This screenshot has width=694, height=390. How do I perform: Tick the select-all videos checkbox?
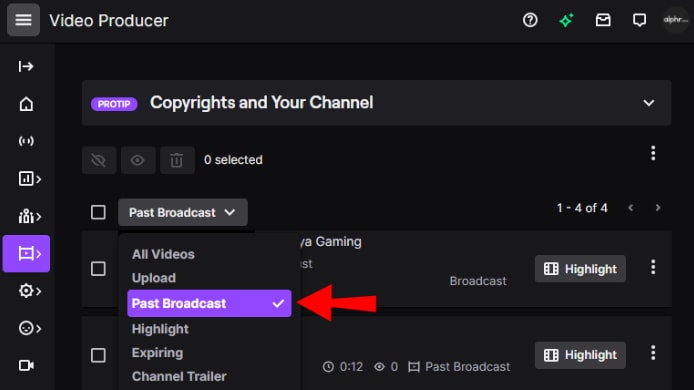coord(98,212)
